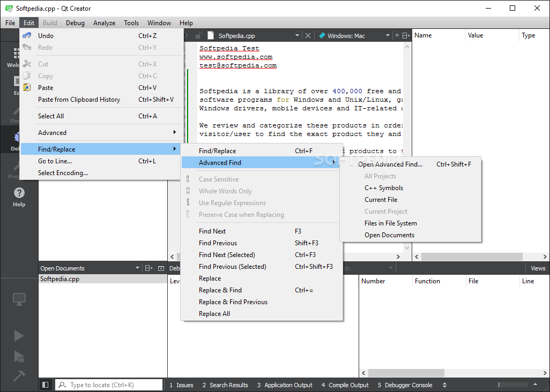Open the Open Documents pane dropdown
This screenshot has width=550, height=392.
[137, 268]
